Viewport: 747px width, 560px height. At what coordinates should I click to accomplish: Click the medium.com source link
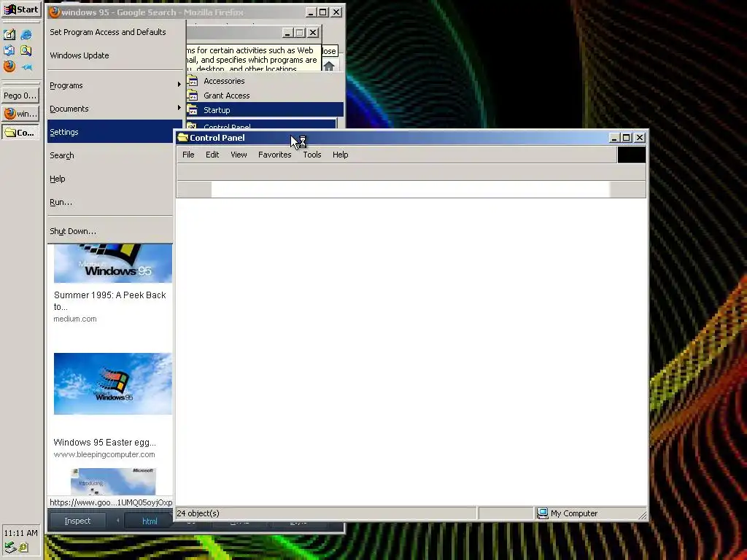click(x=75, y=319)
